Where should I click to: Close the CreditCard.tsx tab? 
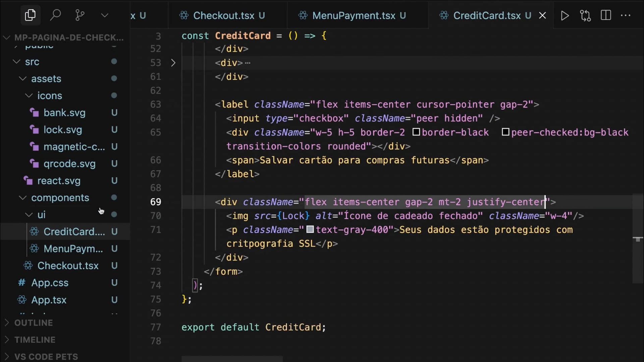click(542, 15)
